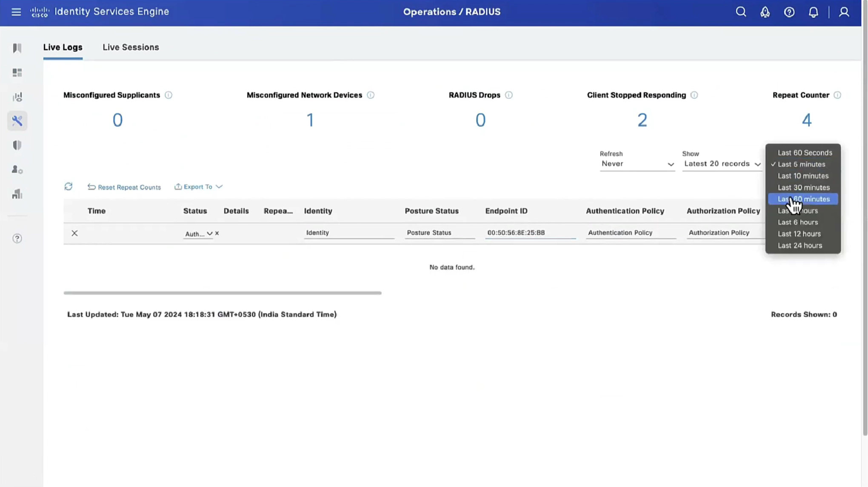
Task: Expand the Refresh Never dropdown
Action: pos(637,164)
